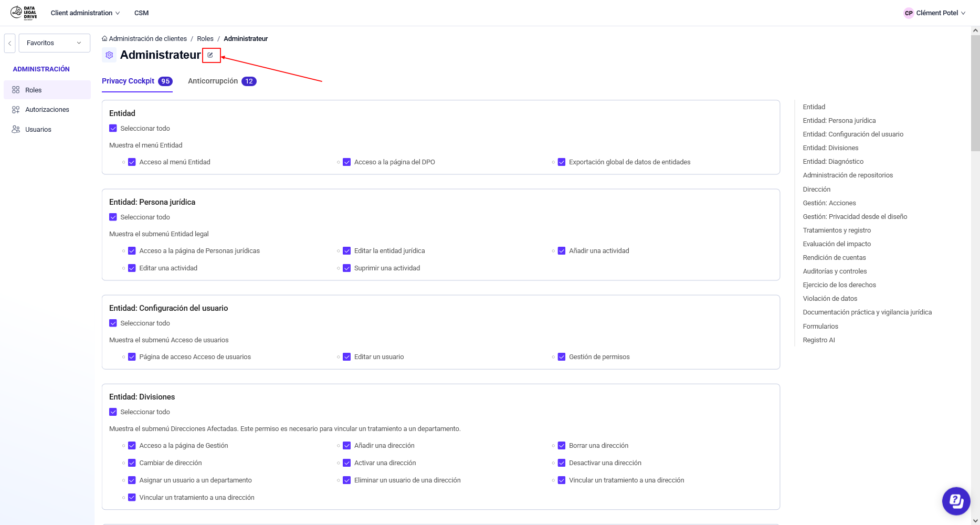Uncheck Desactivar una dirección

pyautogui.click(x=562, y=463)
